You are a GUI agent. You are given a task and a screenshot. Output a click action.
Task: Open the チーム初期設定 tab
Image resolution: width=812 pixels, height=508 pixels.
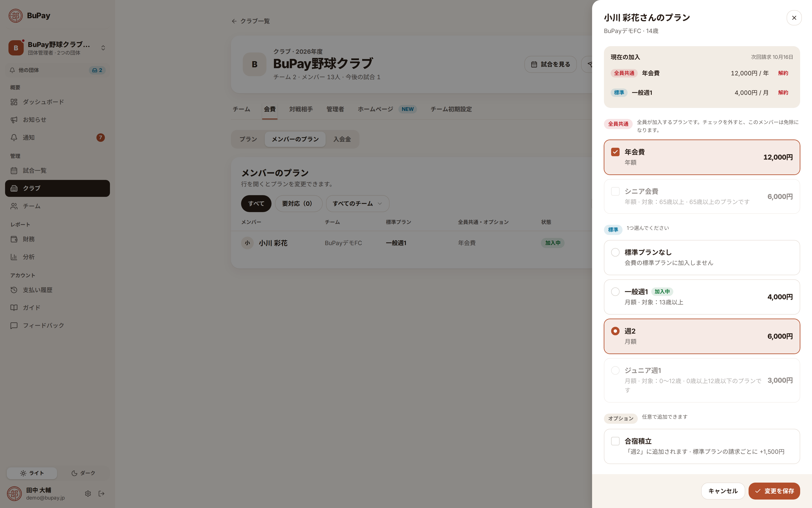pyautogui.click(x=451, y=109)
